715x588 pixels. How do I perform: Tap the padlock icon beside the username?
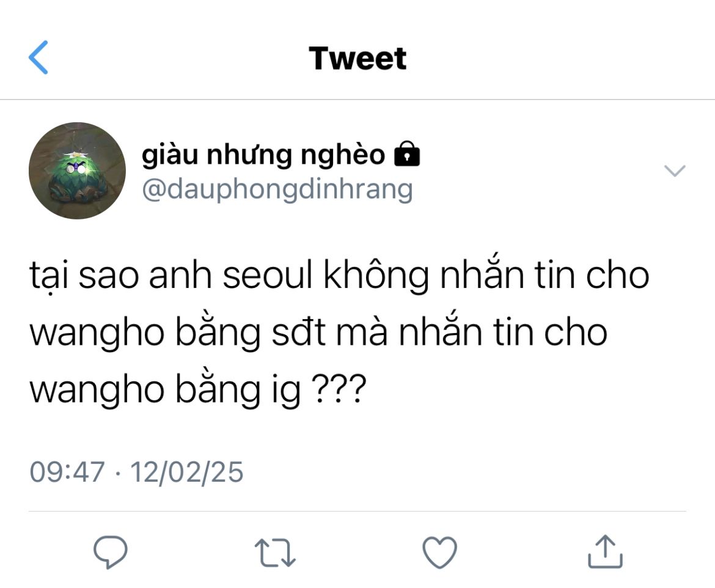click(407, 154)
